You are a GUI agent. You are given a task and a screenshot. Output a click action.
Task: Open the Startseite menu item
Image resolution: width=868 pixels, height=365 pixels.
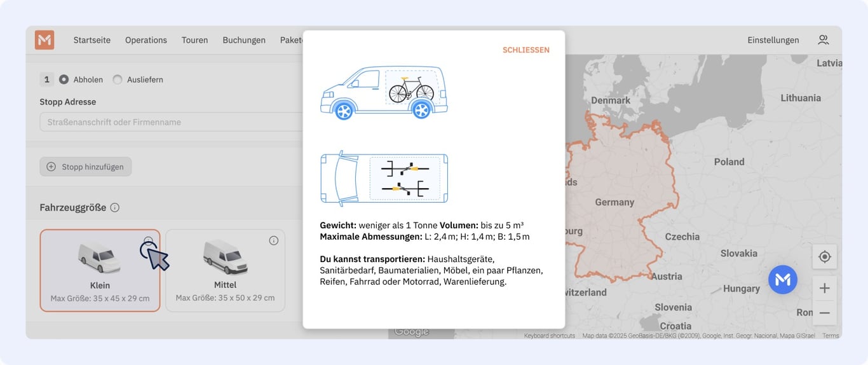[92, 40]
